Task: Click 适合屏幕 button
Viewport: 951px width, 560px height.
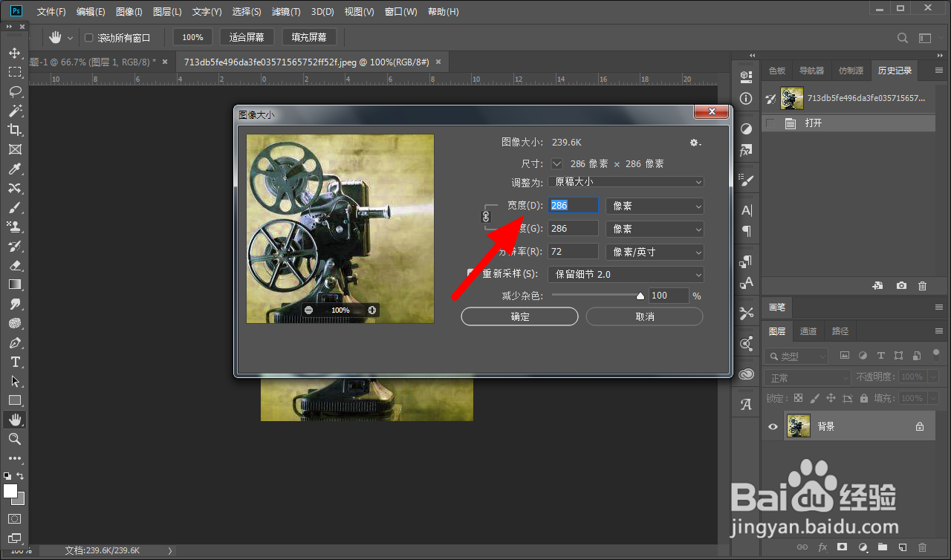Action: (247, 37)
